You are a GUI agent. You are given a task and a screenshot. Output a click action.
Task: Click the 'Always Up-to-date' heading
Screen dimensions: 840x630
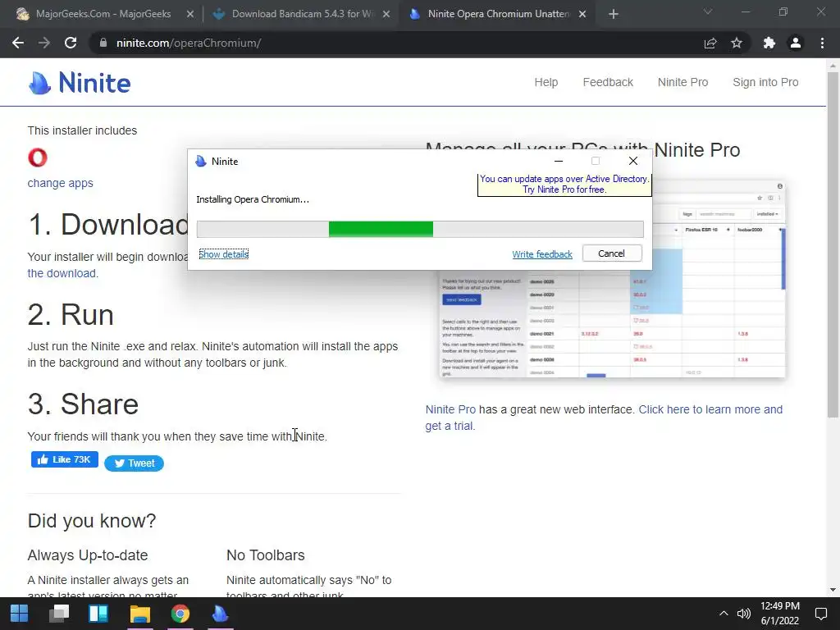coord(88,555)
